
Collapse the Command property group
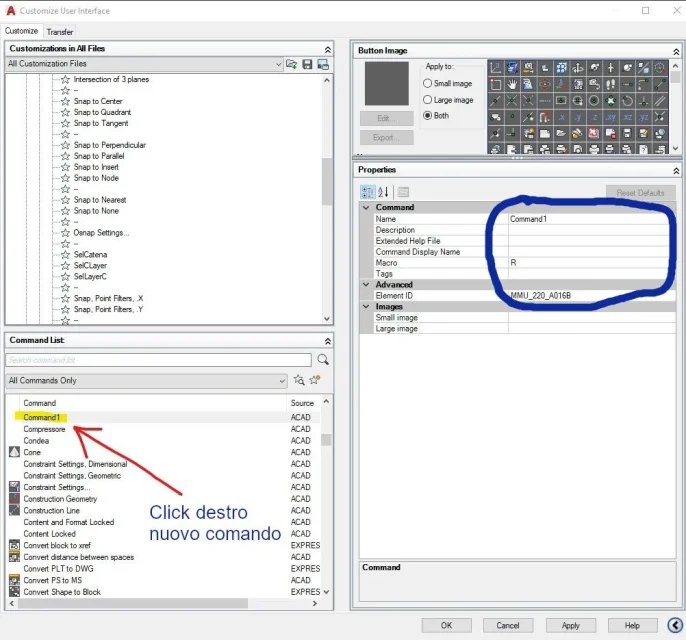tap(366, 207)
